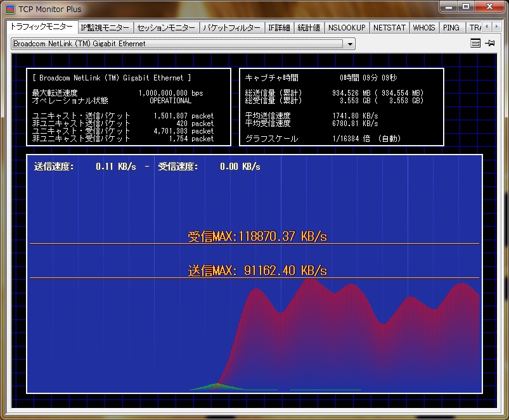Switch to the NETSTAT tab
Image resolution: width=509 pixels, height=420 pixels.
tap(389, 28)
